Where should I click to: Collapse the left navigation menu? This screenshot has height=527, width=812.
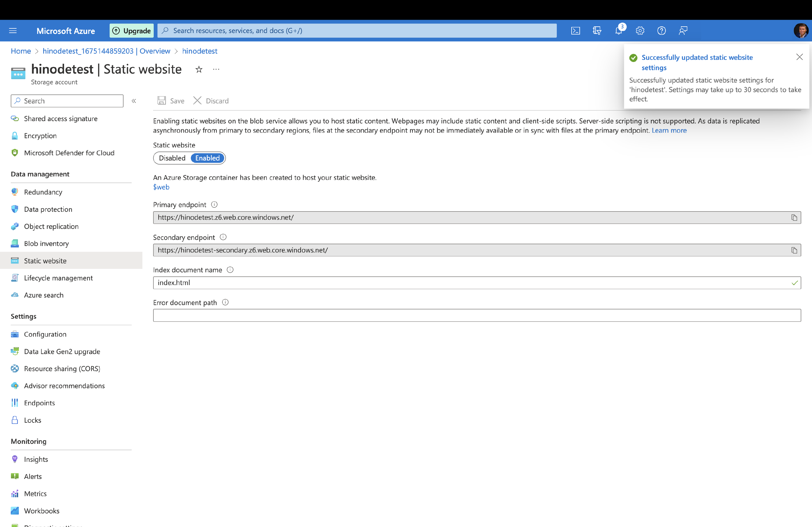click(134, 101)
